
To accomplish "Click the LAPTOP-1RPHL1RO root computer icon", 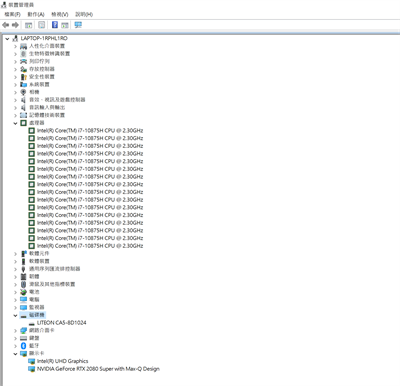I will (x=15, y=38).
